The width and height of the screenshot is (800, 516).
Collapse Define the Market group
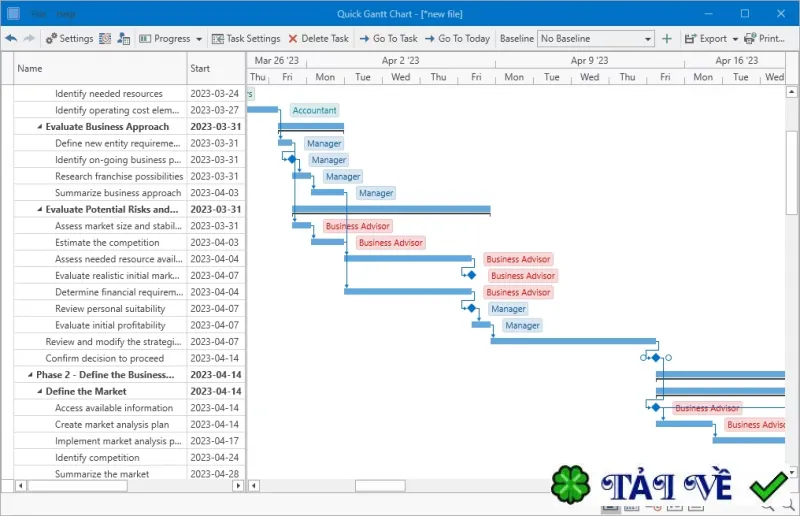40,391
